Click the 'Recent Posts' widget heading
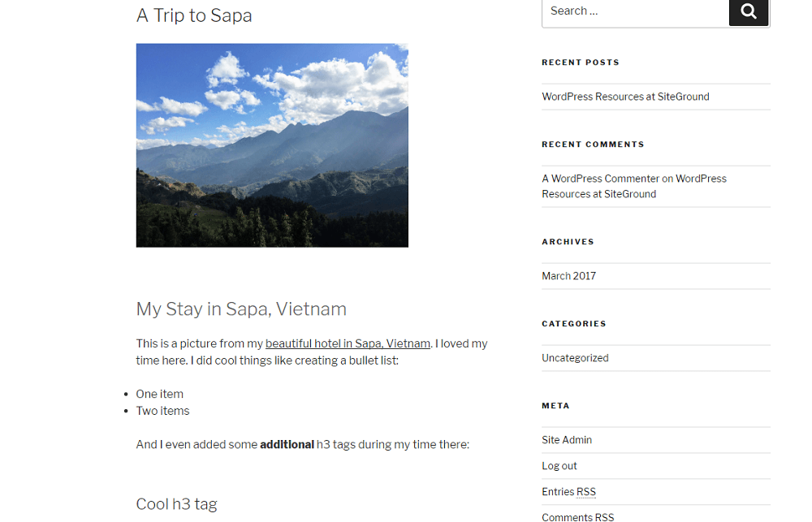This screenshot has height=522, width=812. (581, 63)
